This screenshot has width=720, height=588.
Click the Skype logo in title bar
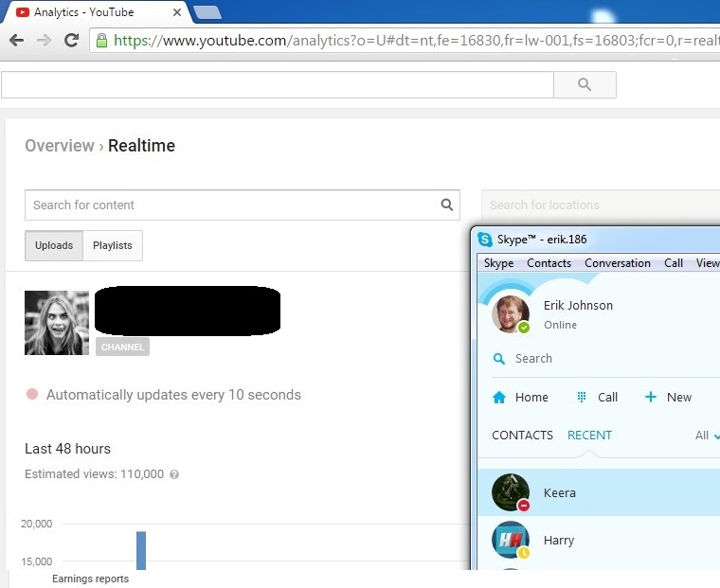tap(485, 240)
